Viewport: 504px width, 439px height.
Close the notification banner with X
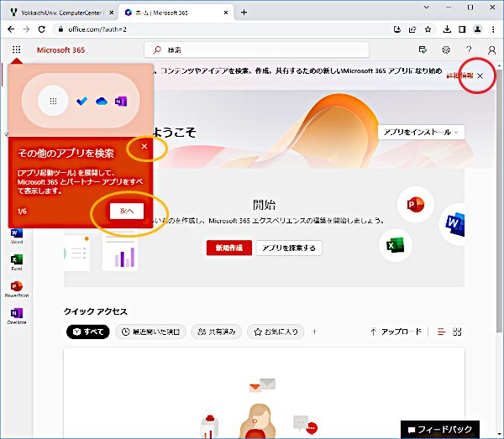coord(480,76)
